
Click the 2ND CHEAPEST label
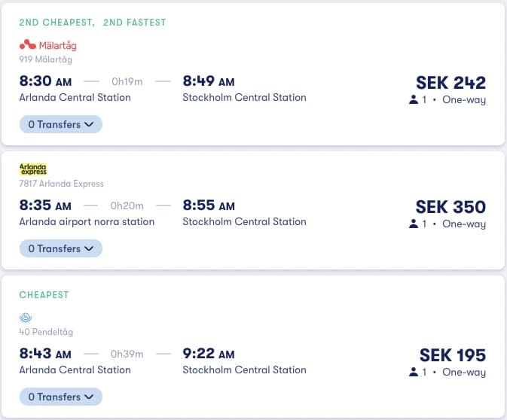57,23
